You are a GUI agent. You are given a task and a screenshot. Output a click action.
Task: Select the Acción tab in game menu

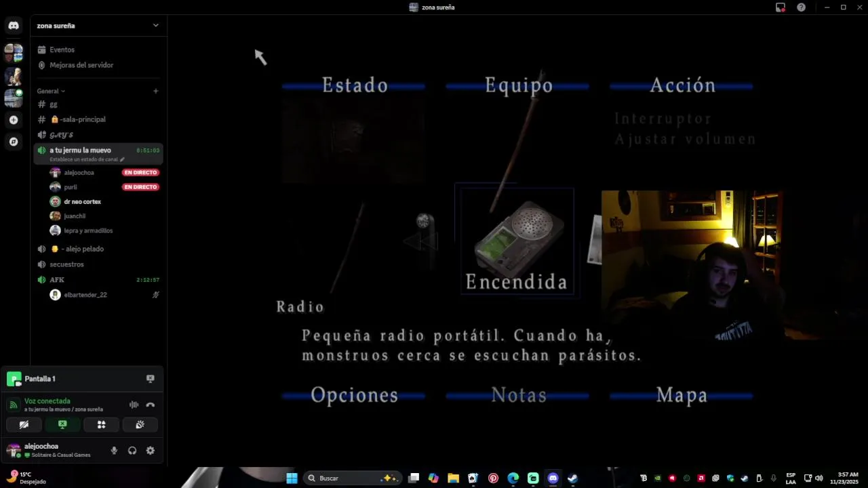coord(683,85)
